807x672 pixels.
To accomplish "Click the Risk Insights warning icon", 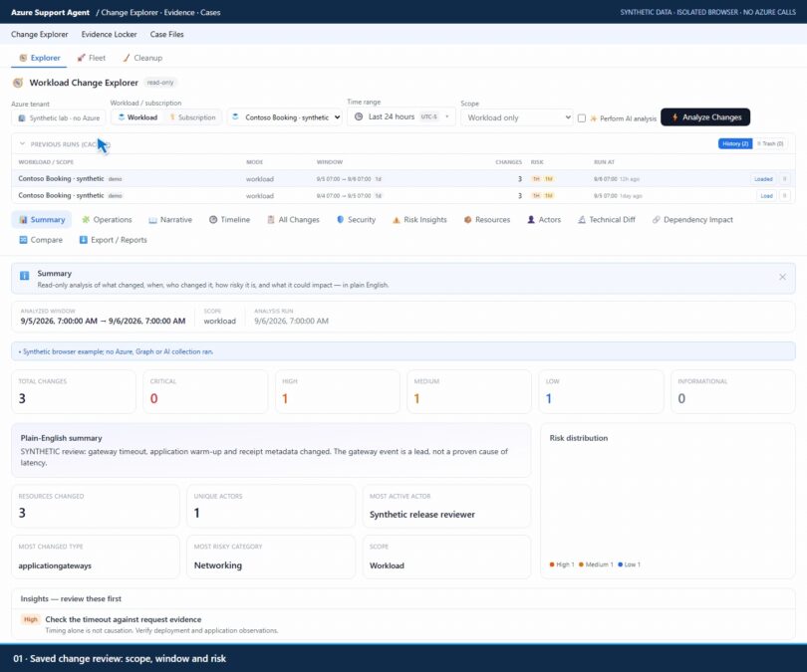I will click(x=396, y=220).
